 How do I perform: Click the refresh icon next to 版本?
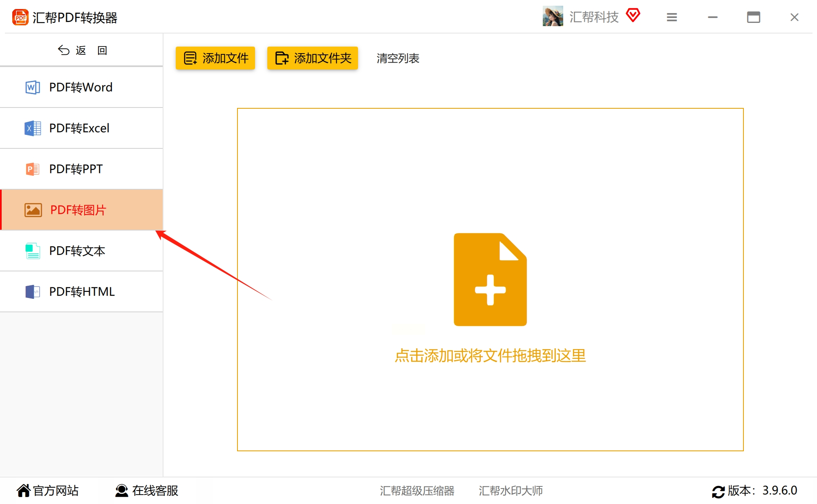click(x=718, y=491)
